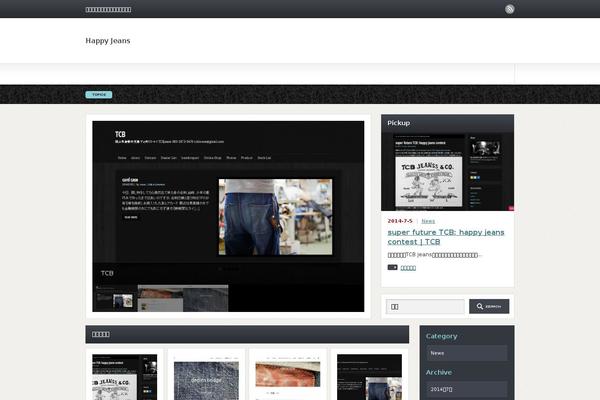Open the Pickup panel TCB Jeans image
The width and height of the screenshot is (600, 400).
coord(447,172)
